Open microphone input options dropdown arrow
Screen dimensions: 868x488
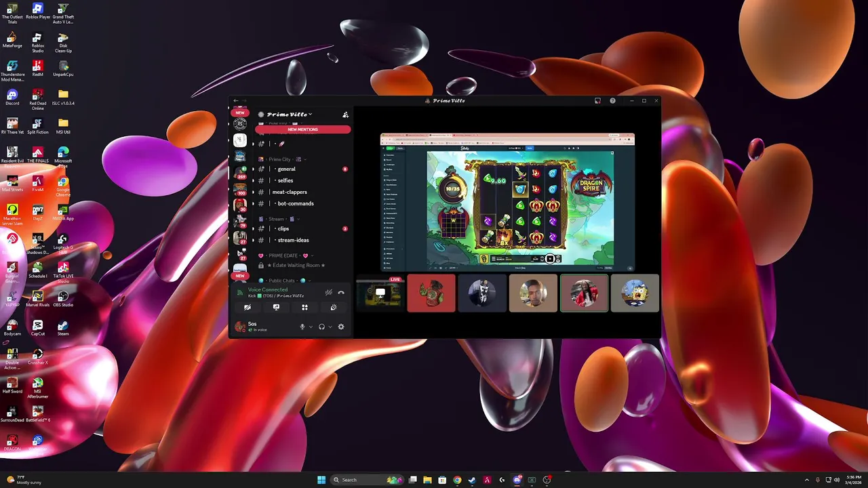click(311, 327)
